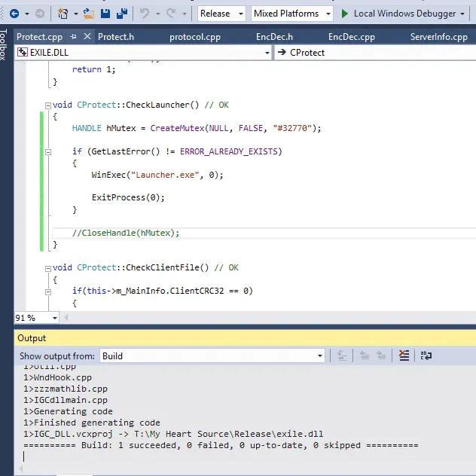This screenshot has width=476, height=476.
Task: Open the Navigate Backward history dropdown arrow
Action: coord(27,14)
